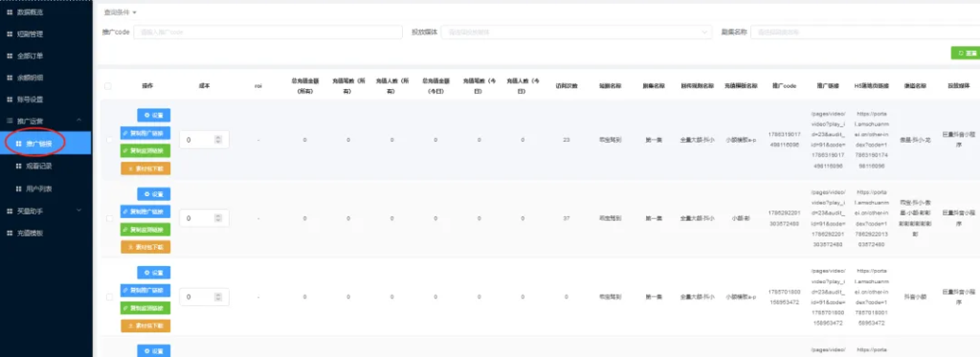980x357 pixels.
Task: Click 素材包下载 in the row with code 1785701800156953472
Action: [145, 325]
